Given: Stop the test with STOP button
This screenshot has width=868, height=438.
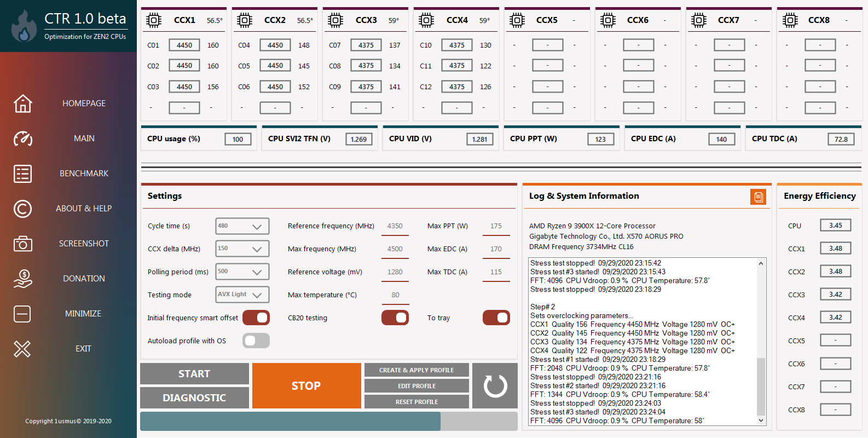Looking at the screenshot, I should [x=306, y=385].
